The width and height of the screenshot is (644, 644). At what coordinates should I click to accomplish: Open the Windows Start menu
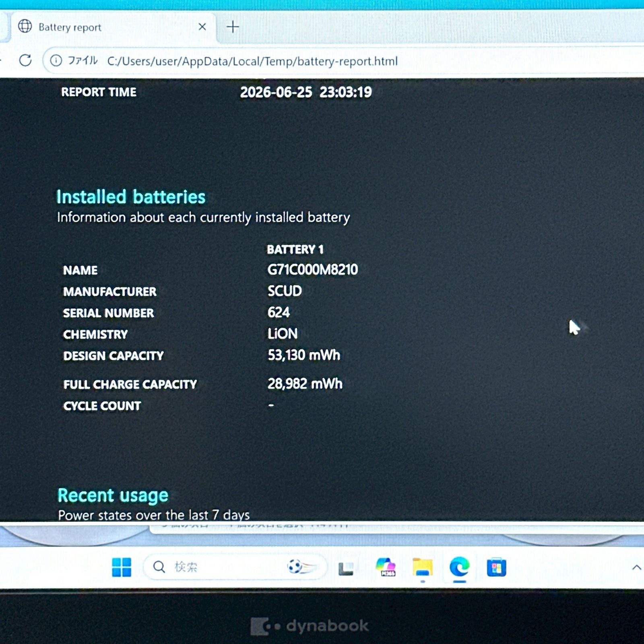pos(122,567)
